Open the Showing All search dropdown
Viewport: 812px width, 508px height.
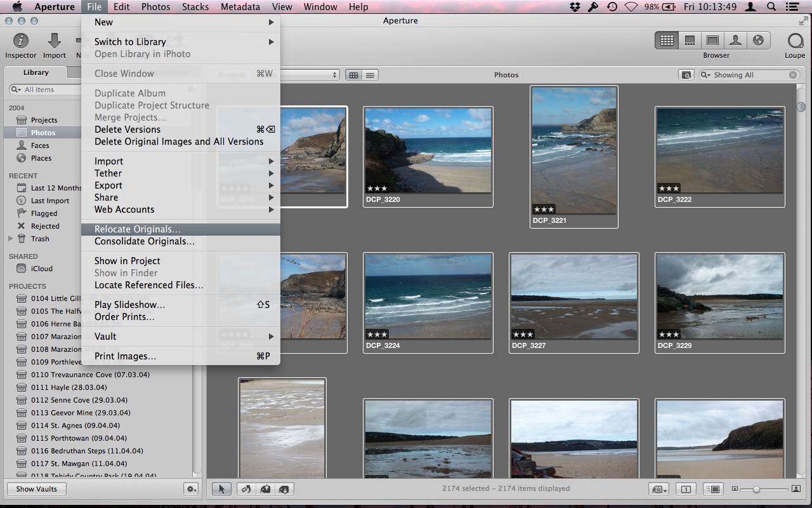[x=705, y=75]
